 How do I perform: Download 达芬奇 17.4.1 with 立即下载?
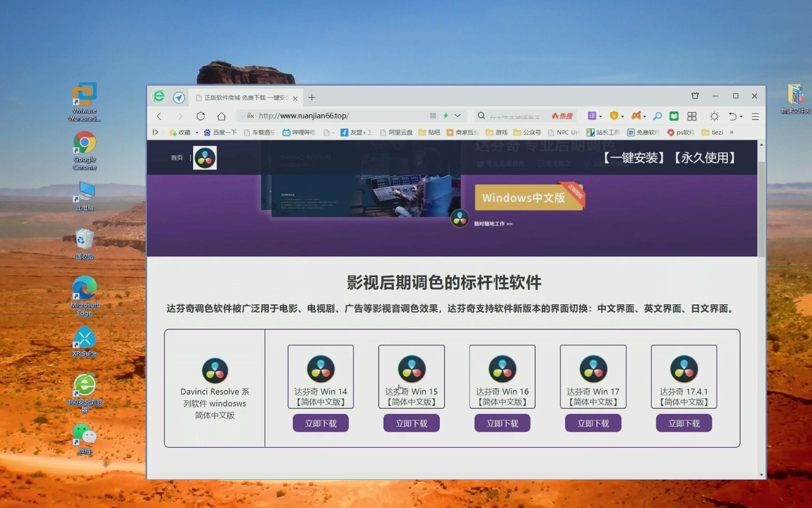pos(684,423)
